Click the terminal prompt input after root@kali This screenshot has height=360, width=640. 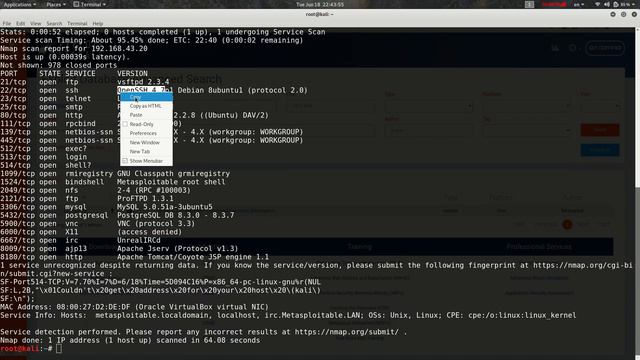click(x=59, y=349)
